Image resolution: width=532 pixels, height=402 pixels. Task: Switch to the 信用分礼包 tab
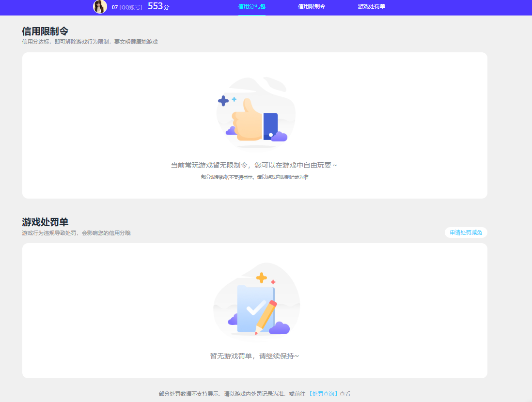click(251, 7)
